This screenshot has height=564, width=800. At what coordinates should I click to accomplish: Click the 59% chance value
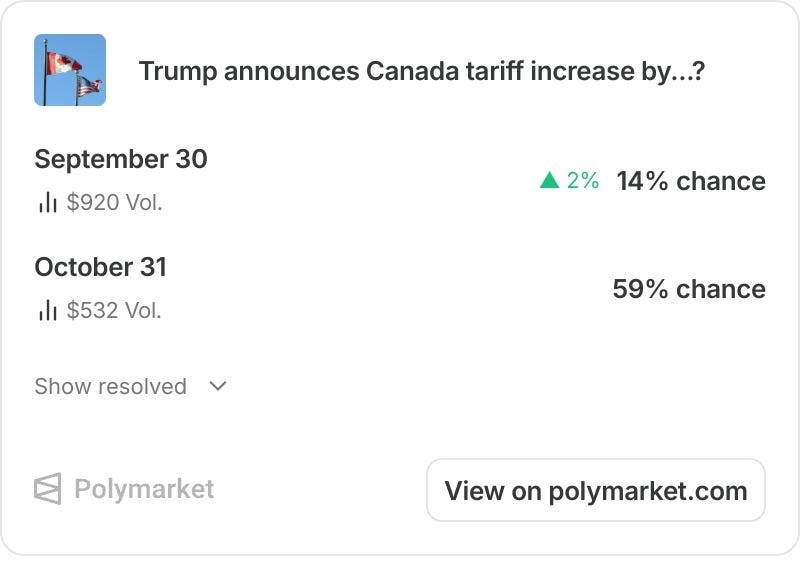pyautogui.click(x=689, y=289)
